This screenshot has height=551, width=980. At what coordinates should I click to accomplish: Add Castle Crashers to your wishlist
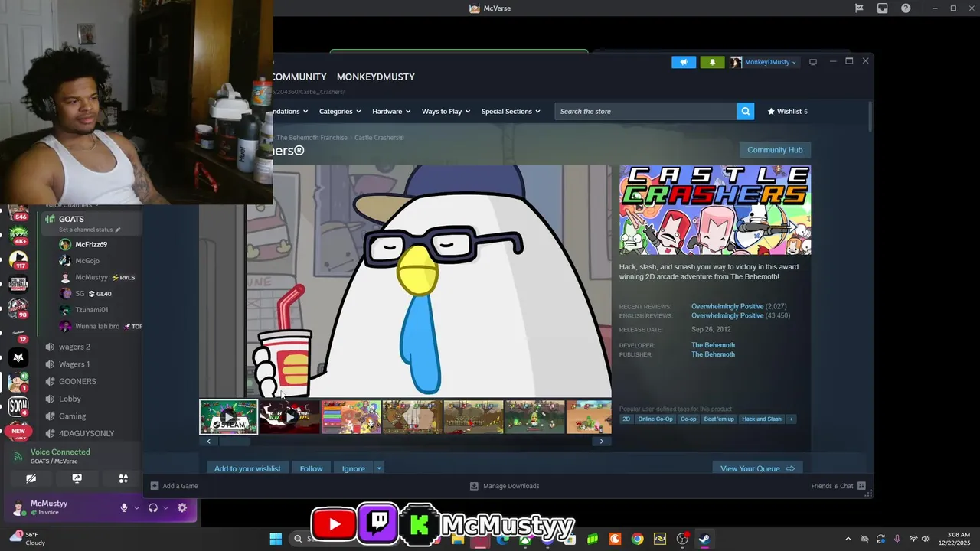click(247, 468)
